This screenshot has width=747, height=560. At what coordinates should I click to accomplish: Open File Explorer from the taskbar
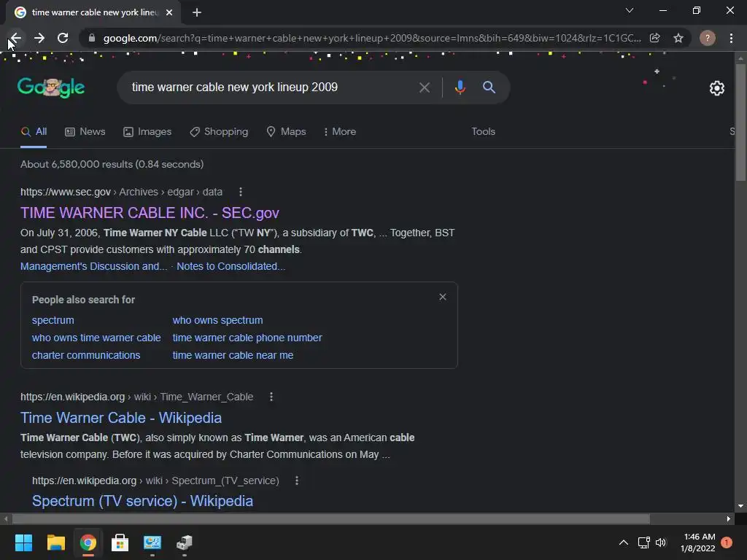[x=55, y=542]
